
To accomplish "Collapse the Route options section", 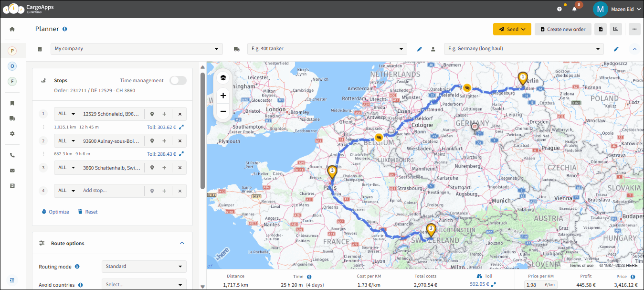I will tap(182, 243).
